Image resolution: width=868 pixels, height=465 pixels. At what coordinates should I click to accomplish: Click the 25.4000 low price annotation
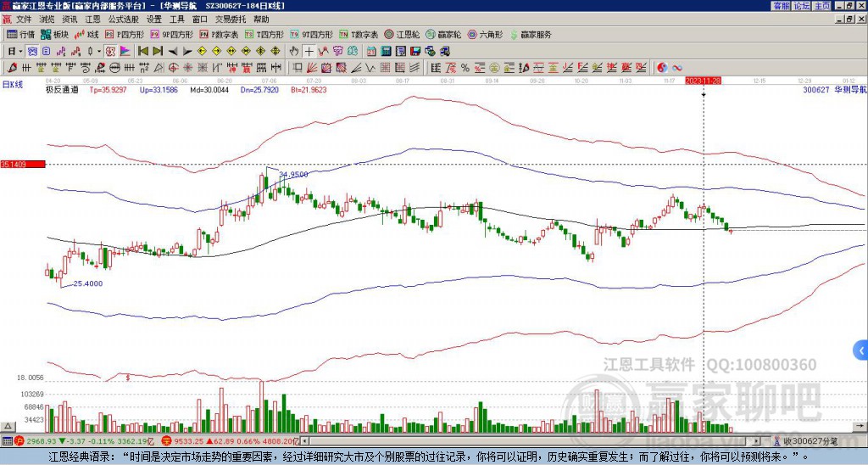[x=88, y=283]
